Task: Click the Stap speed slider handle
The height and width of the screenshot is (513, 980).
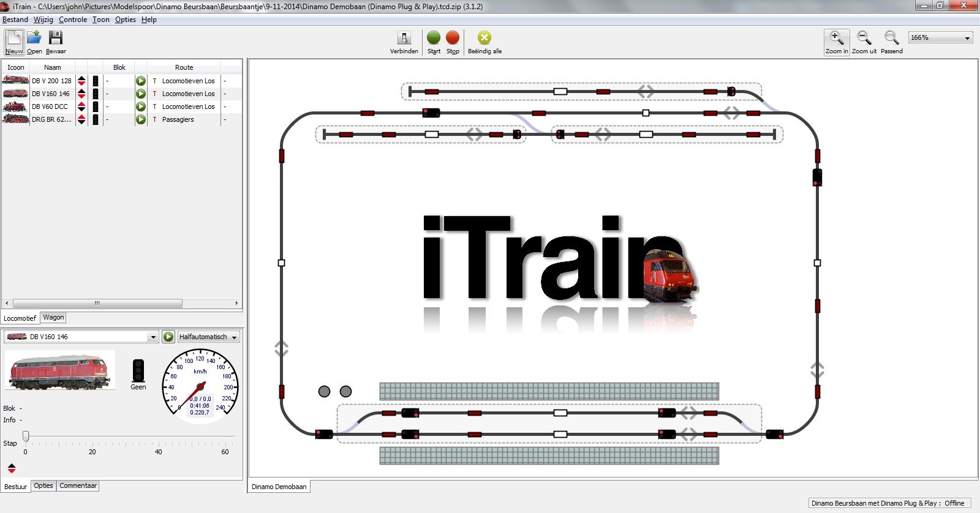Action: point(26,436)
